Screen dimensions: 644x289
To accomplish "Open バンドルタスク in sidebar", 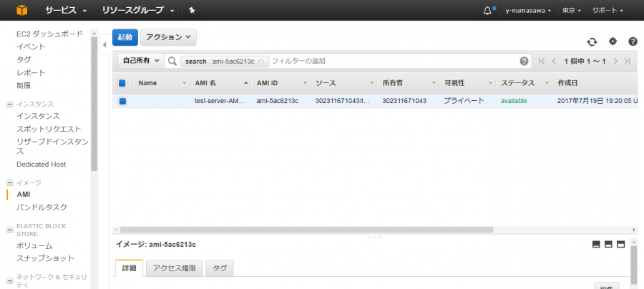I will (x=42, y=207).
